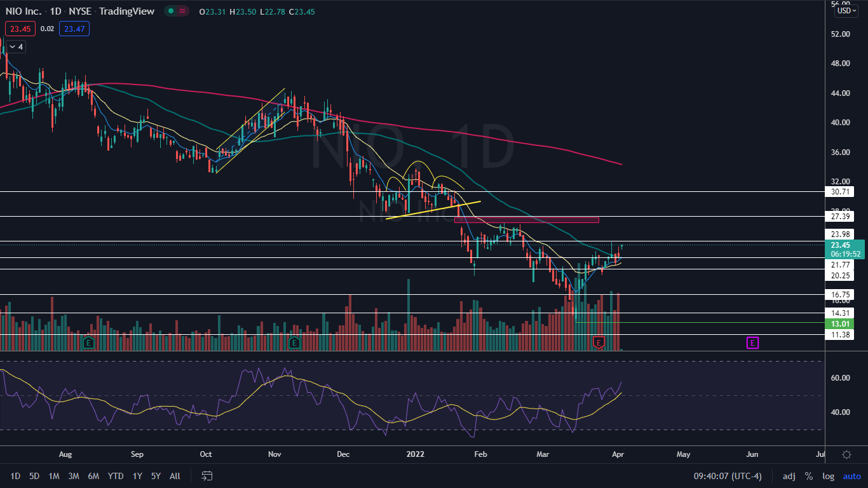Click the 0.02 spread value
868x488 pixels.
[x=47, y=29]
